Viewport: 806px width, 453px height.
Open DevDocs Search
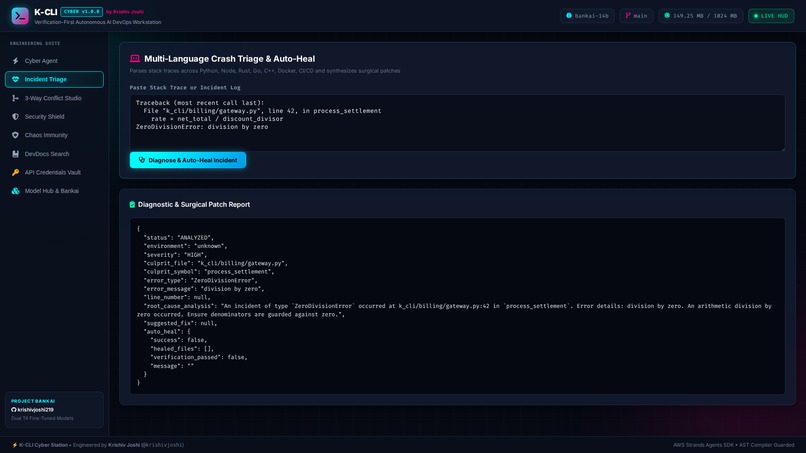point(54,154)
